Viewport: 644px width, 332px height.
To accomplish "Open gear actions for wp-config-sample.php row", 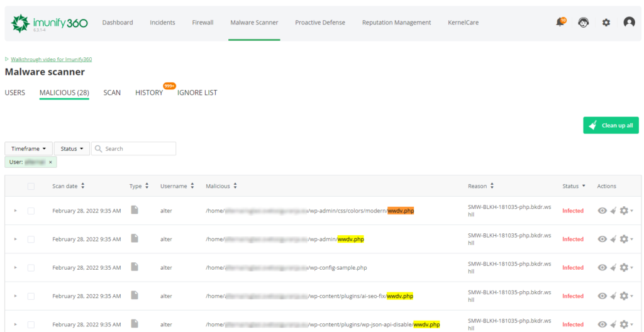I will pos(626,267).
